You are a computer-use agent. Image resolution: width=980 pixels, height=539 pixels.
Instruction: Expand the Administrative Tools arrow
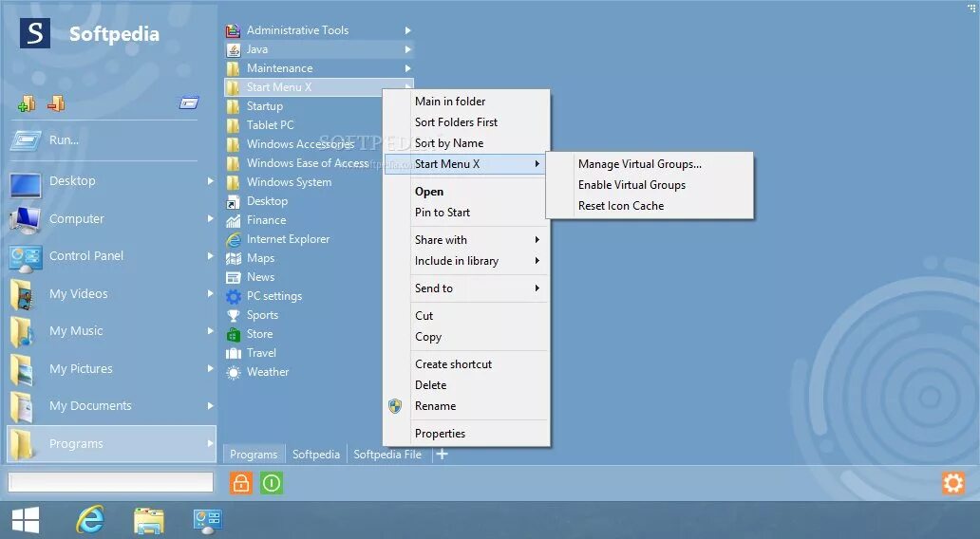pos(407,30)
